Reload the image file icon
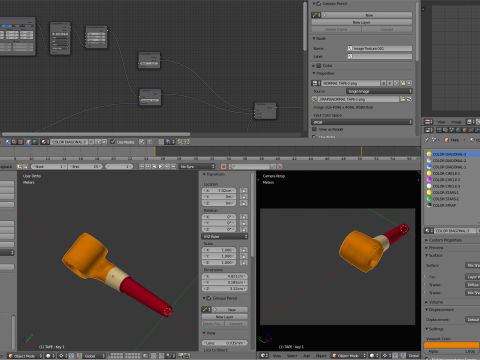The height and width of the screenshot is (360, 480). tap(409, 99)
